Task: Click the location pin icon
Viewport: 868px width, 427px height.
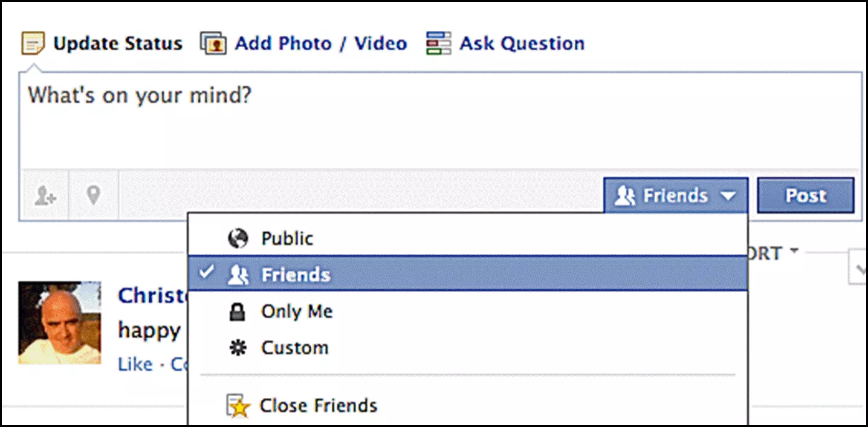Action: coord(92,196)
